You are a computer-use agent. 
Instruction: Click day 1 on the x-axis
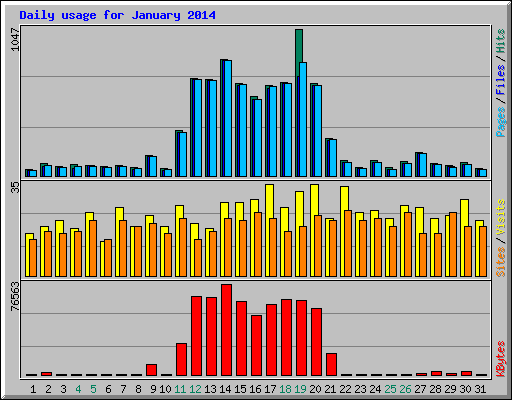click(x=33, y=389)
